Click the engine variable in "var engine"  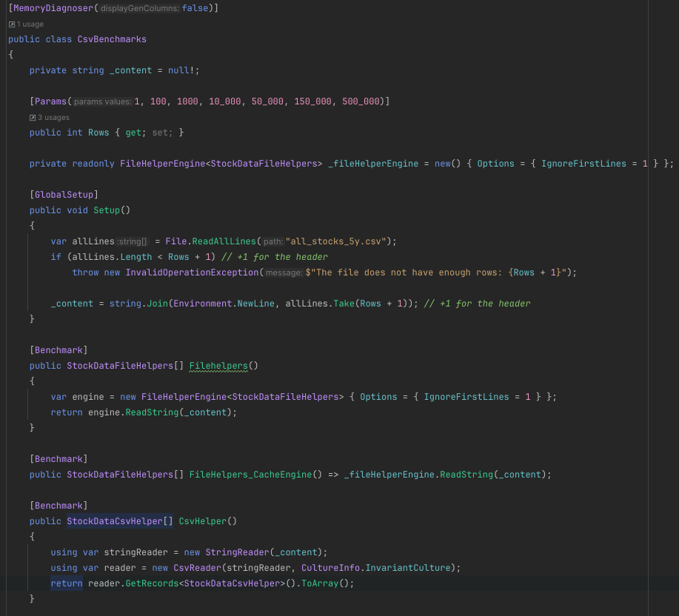(x=88, y=398)
